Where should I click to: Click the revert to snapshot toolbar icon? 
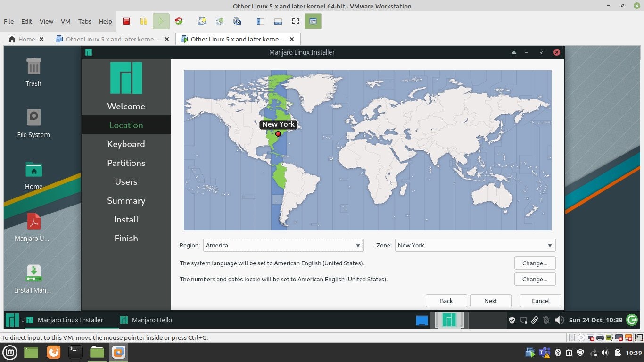(220, 21)
